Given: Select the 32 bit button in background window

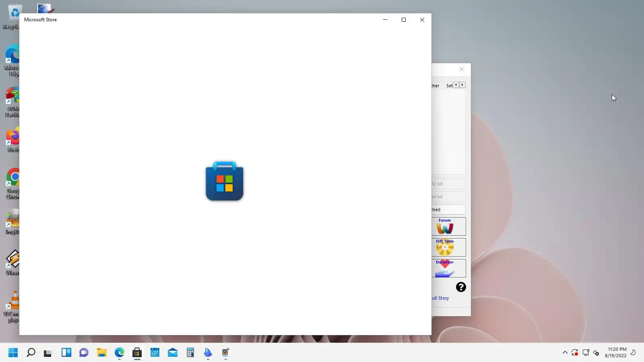Looking at the screenshot, I should coord(448,184).
